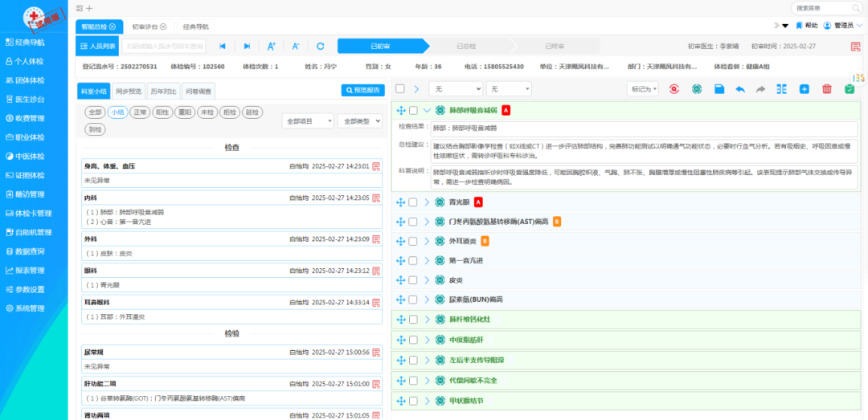
Task: Click the 人员列表 button
Action: [98, 47]
